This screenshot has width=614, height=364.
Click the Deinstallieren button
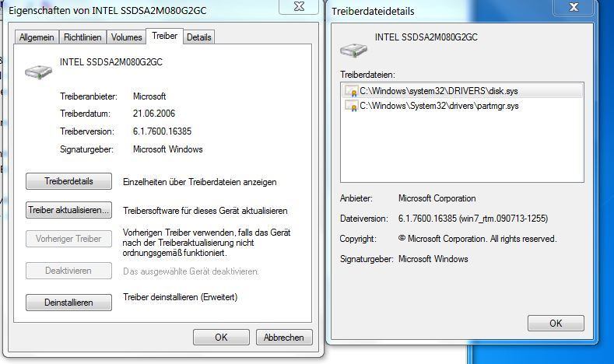click(68, 303)
